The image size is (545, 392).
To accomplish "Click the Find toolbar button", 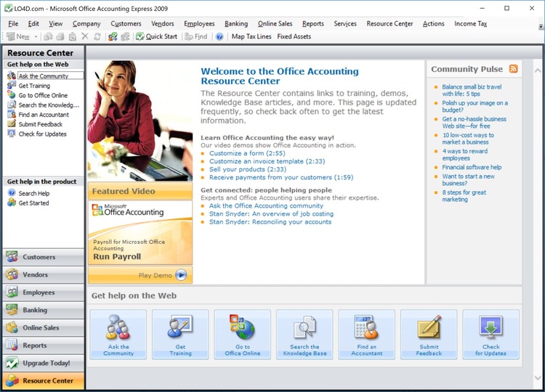I will click(x=196, y=36).
